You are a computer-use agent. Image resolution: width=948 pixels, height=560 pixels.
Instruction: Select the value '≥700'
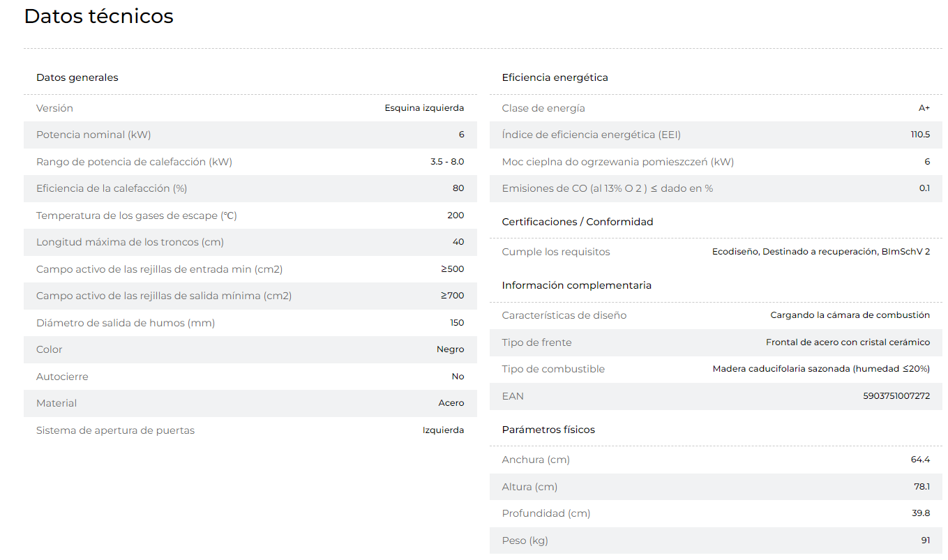click(x=452, y=296)
